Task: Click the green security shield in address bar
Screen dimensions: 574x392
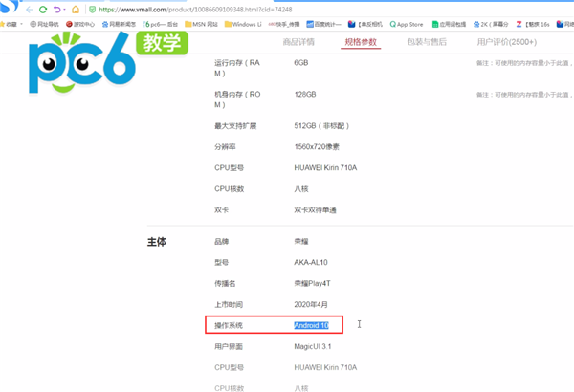Action: tap(92, 10)
